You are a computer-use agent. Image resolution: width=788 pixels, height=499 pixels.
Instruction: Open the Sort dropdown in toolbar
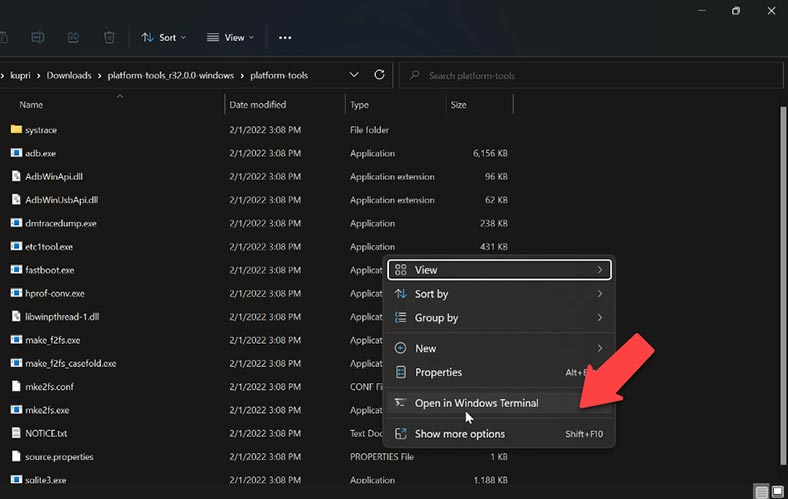tap(163, 37)
